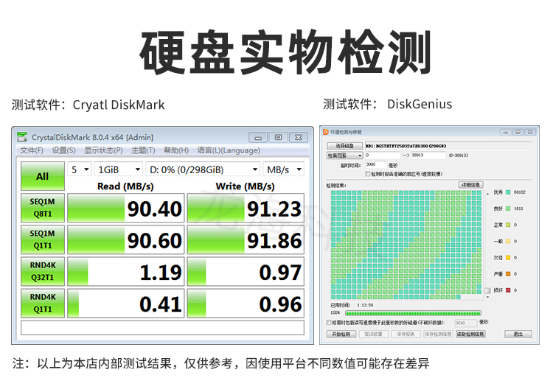Enable the report accurate sector number checkbox
The image size is (553, 392).
click(x=367, y=174)
